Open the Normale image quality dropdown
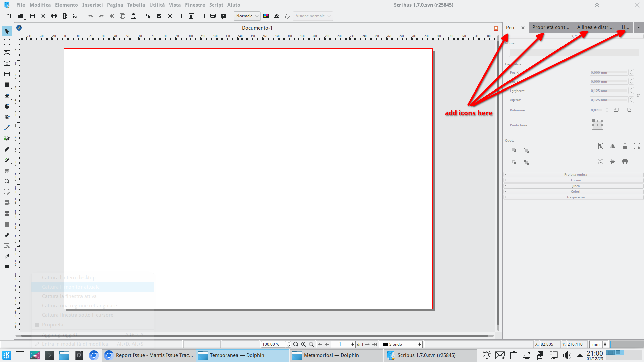The height and width of the screenshot is (362, 644). click(247, 16)
